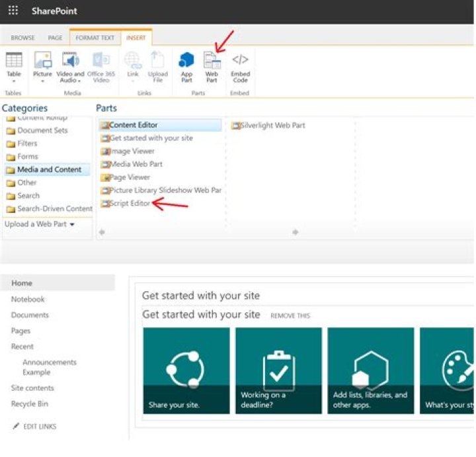
Task: Click the SharePoint title text
Action: 54,11
